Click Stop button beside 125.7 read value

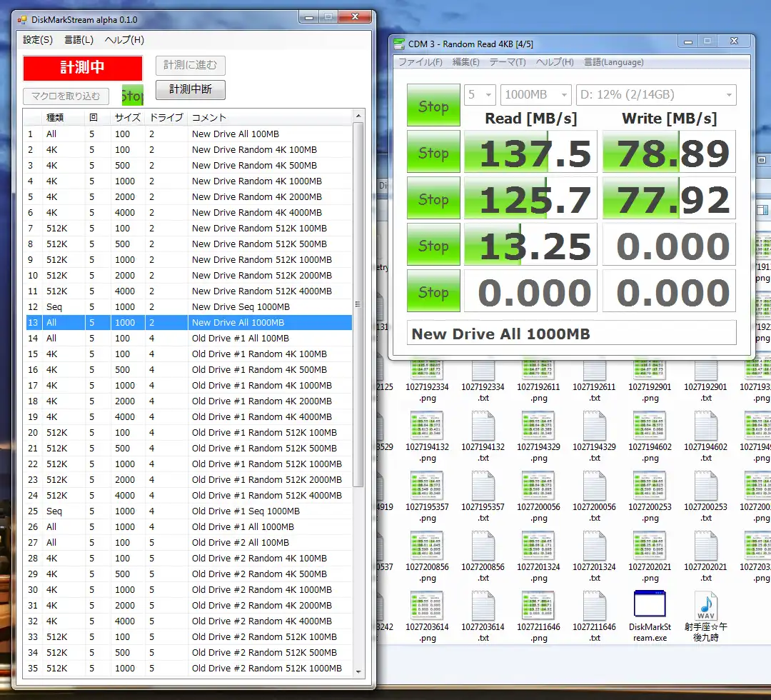tap(433, 199)
